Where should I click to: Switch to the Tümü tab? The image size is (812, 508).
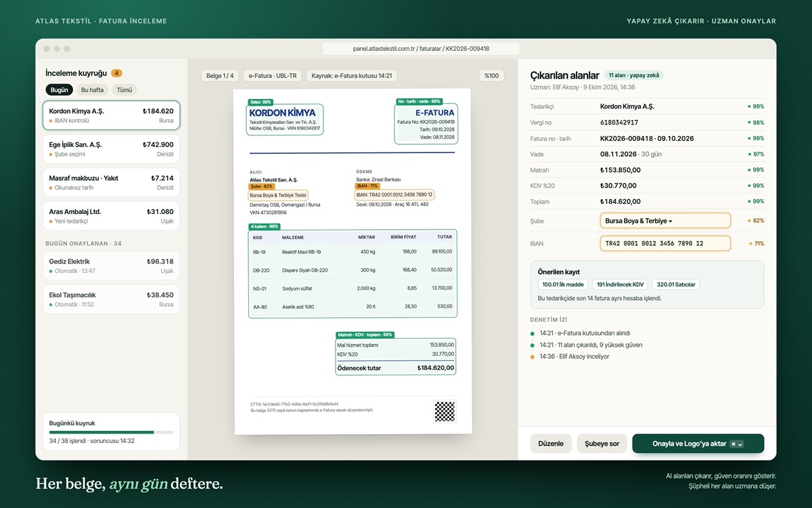125,89
